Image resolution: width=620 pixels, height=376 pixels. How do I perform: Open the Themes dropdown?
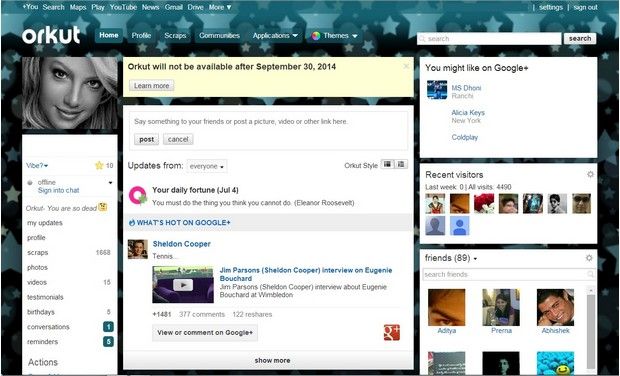click(334, 36)
